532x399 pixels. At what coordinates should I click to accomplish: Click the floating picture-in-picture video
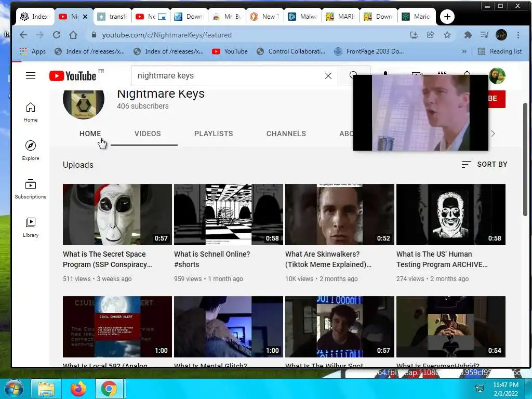tap(421, 113)
